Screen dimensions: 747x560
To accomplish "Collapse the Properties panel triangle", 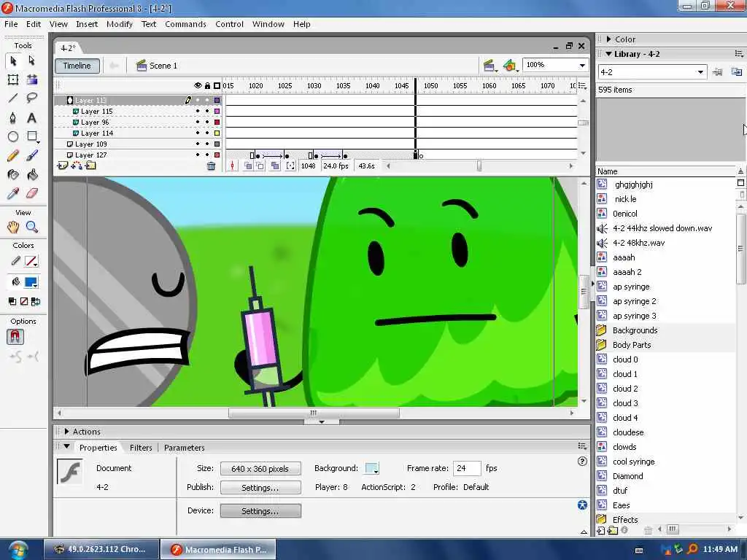I will [66, 447].
